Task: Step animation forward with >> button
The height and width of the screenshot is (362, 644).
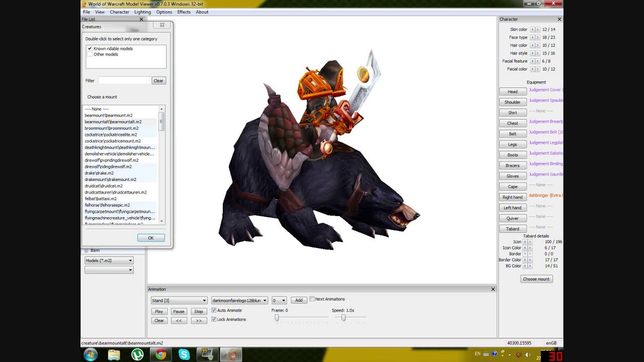Action: tap(199, 320)
